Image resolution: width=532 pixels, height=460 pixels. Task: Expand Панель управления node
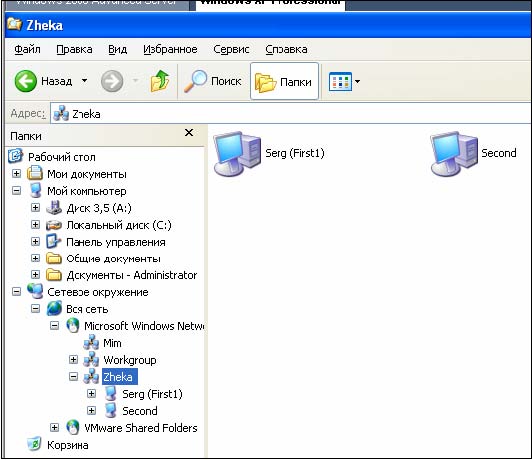click(35, 241)
